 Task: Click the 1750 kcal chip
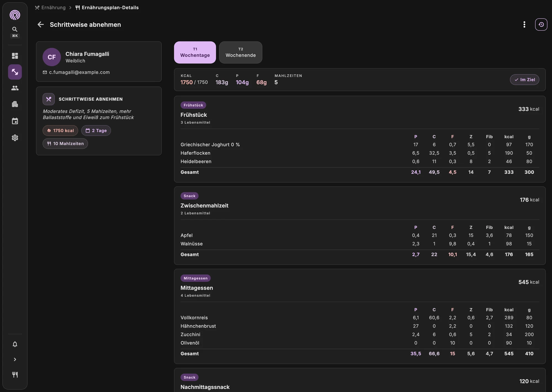click(x=60, y=131)
